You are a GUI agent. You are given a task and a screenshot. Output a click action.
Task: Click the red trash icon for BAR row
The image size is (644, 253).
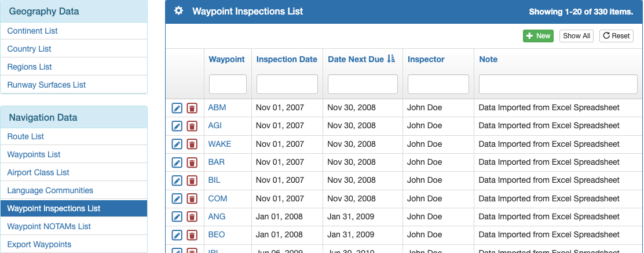[192, 162]
